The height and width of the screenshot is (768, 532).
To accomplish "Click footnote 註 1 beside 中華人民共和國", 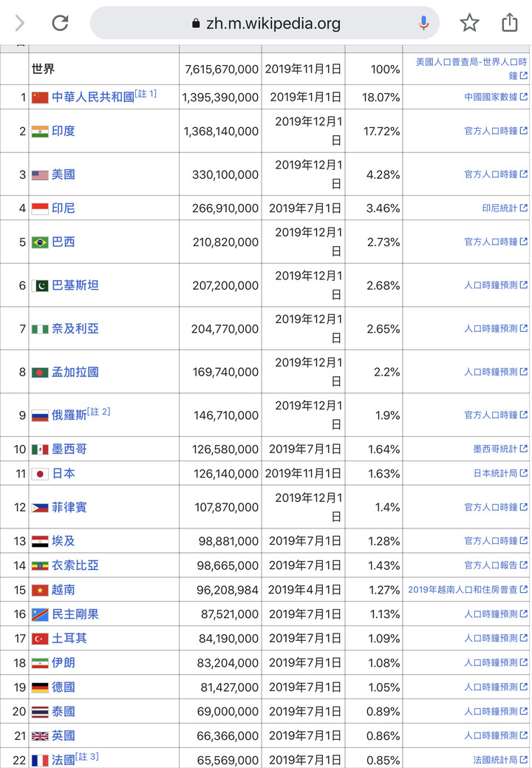I will point(146,94).
